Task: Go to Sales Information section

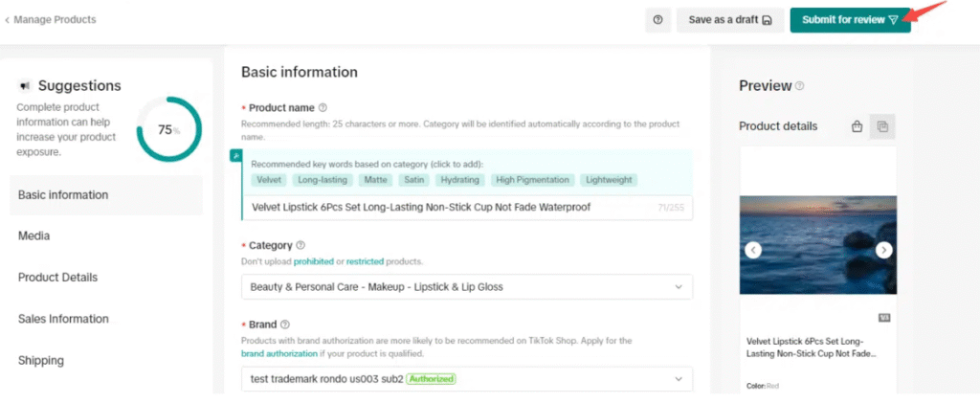Action: (63, 319)
